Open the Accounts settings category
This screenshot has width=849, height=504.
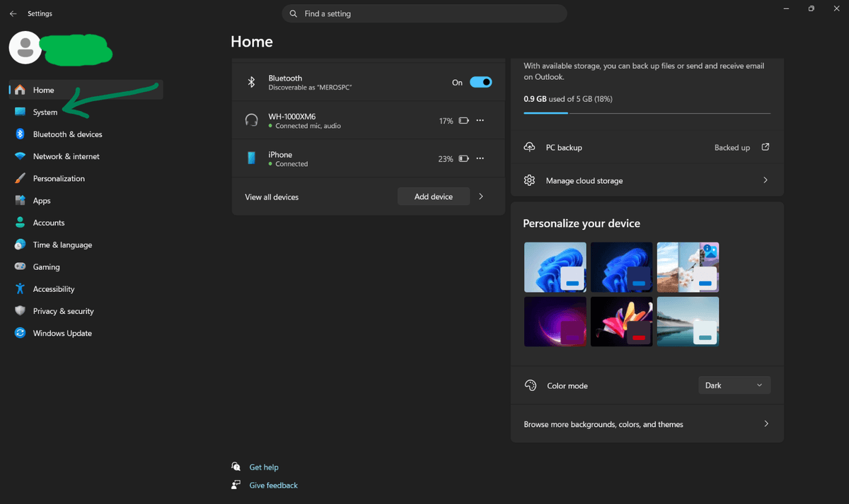[86, 223]
